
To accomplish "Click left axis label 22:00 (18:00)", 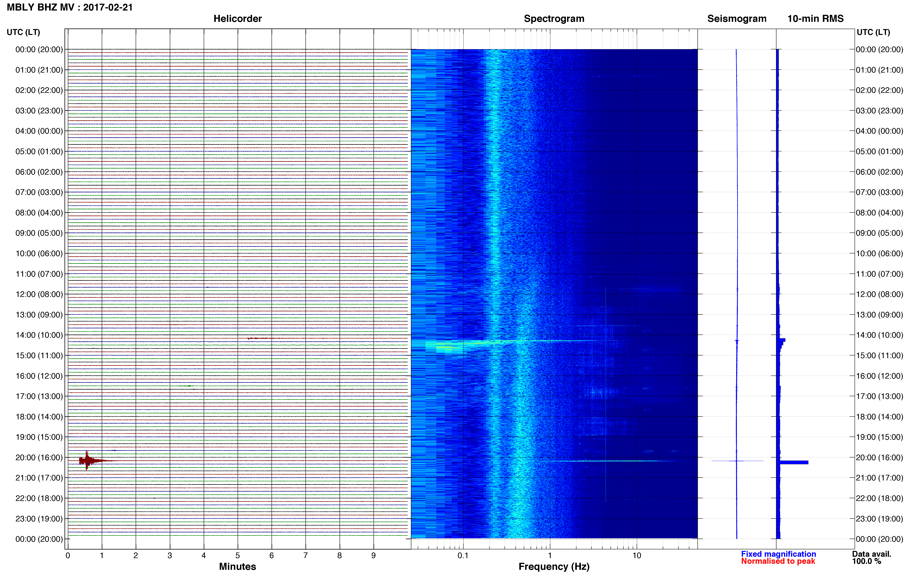I will coord(39,498).
